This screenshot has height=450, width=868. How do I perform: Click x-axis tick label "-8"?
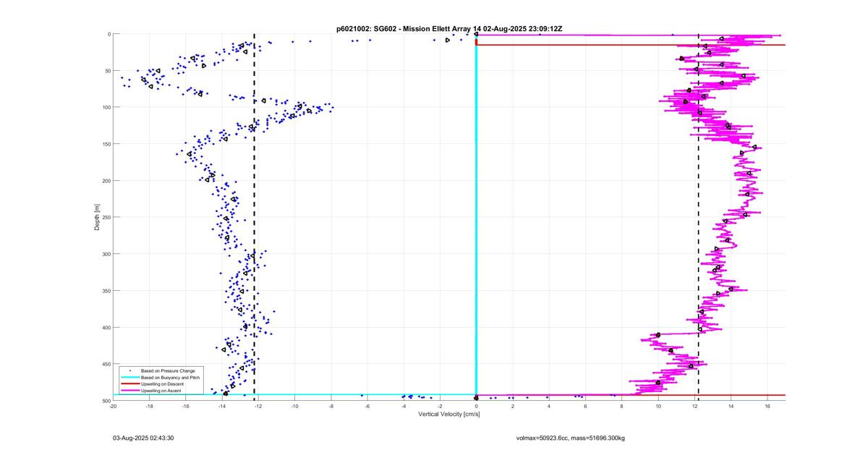click(x=331, y=406)
